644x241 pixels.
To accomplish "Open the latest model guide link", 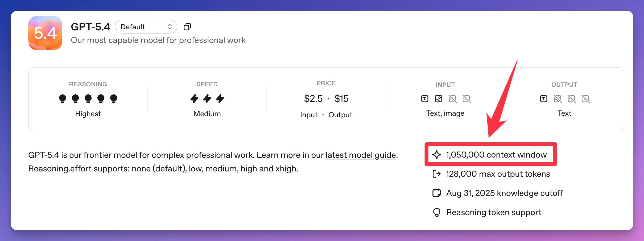I will click(361, 155).
